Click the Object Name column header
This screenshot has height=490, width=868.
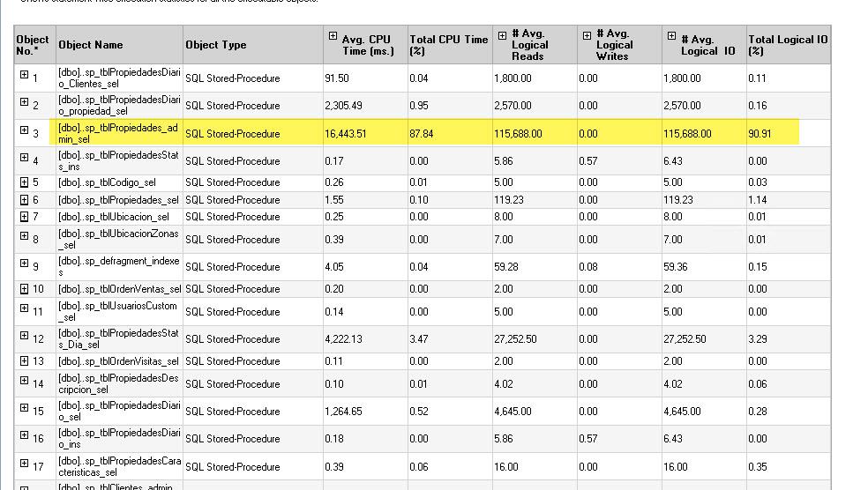[91, 45]
